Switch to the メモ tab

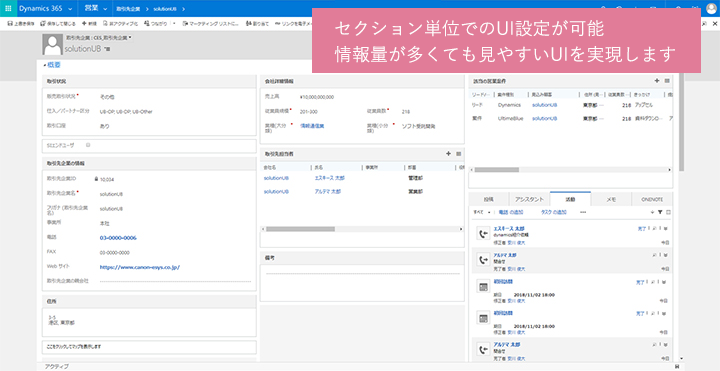[x=611, y=199]
